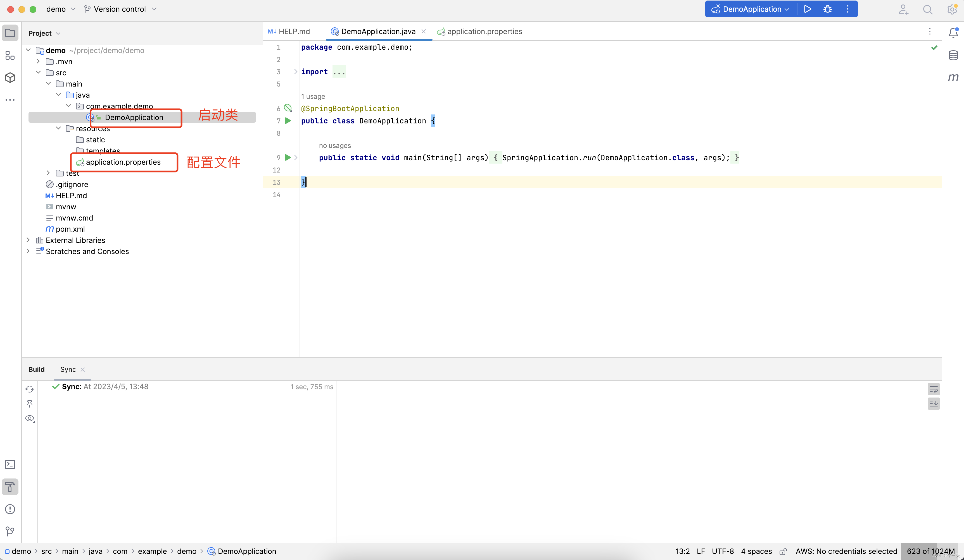The width and height of the screenshot is (964, 560).
Task: Click the Search Everywhere magnifier icon
Action: coord(927,9)
